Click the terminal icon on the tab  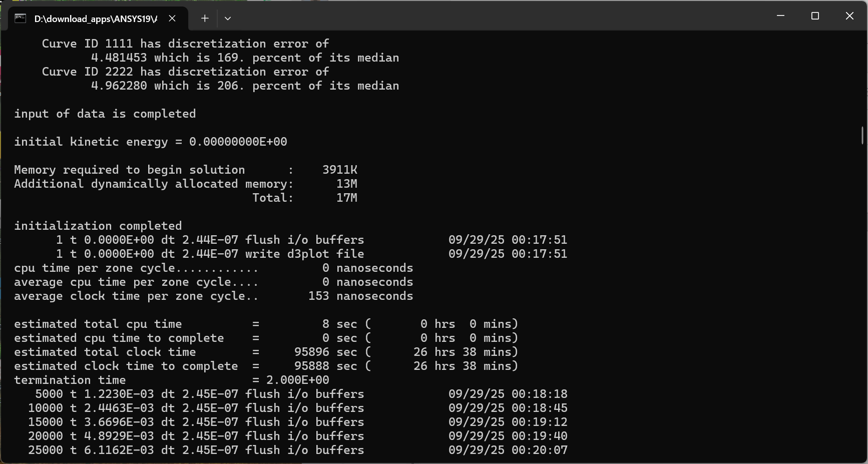tap(20, 19)
